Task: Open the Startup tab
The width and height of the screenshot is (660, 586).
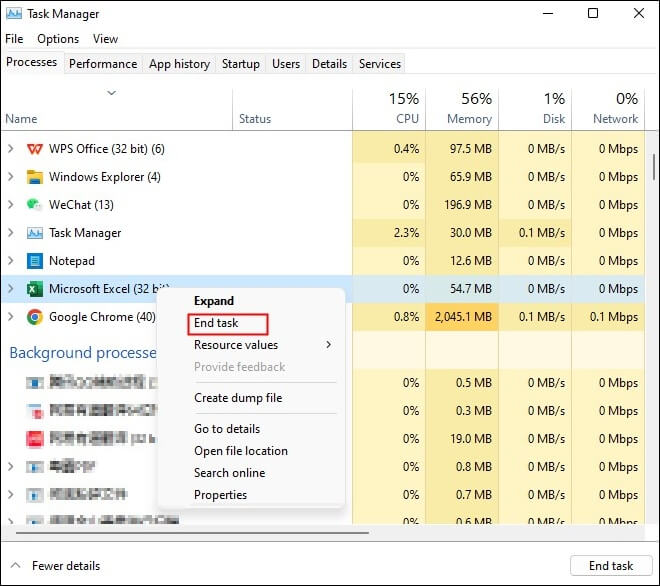Action: point(240,64)
